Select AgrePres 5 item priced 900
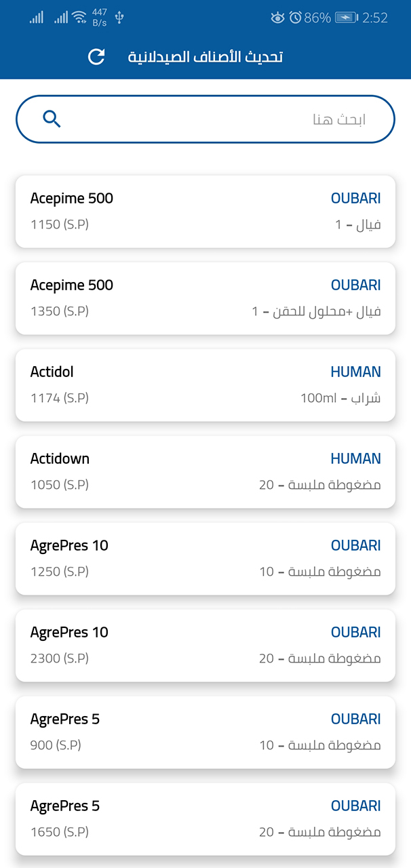The width and height of the screenshot is (411, 868). pos(206,732)
